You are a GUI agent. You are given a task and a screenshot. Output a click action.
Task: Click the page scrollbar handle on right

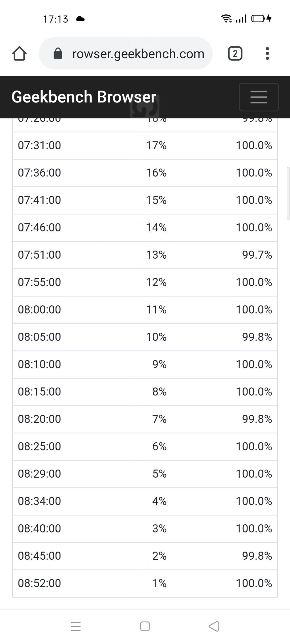pyautogui.click(x=288, y=193)
